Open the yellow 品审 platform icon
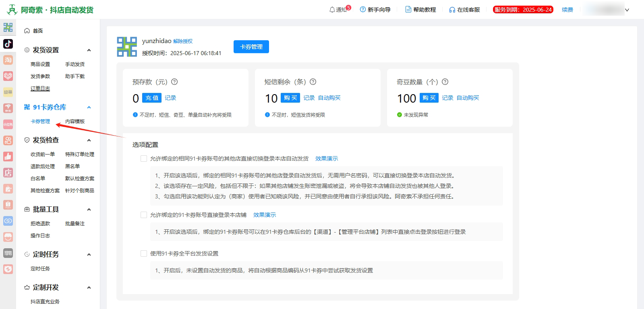This screenshot has height=309, width=644. pos(8,92)
